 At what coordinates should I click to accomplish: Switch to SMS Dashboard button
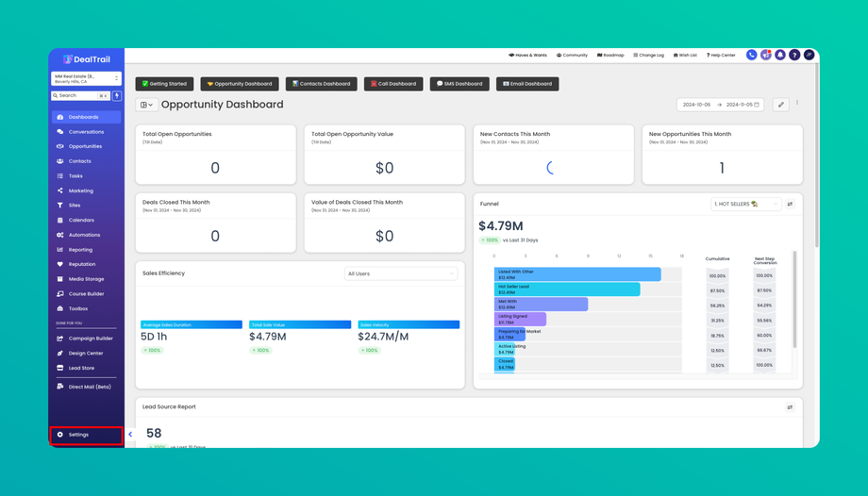(459, 84)
